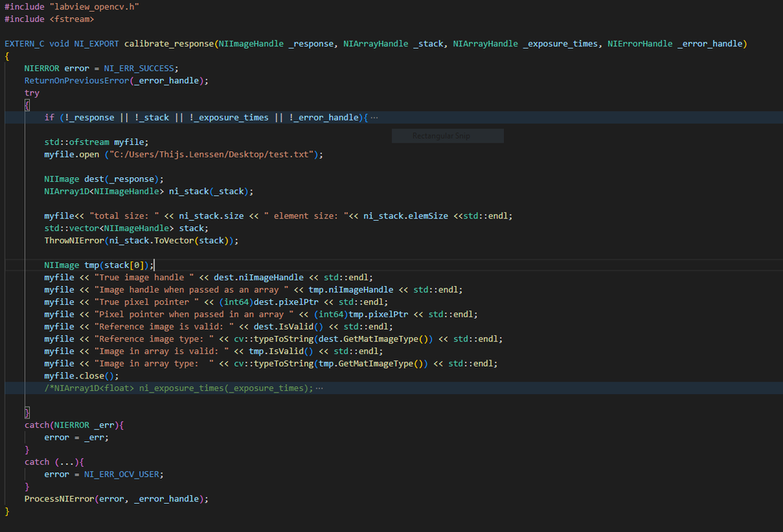Click the std::ofstream type declaration
Viewport: 783px width, 532px height.
coord(77,143)
